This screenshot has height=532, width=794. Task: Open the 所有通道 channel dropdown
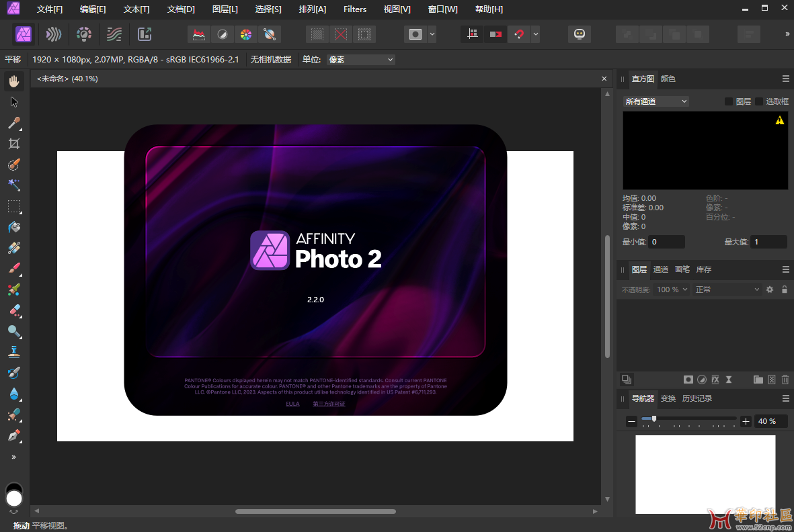656,101
